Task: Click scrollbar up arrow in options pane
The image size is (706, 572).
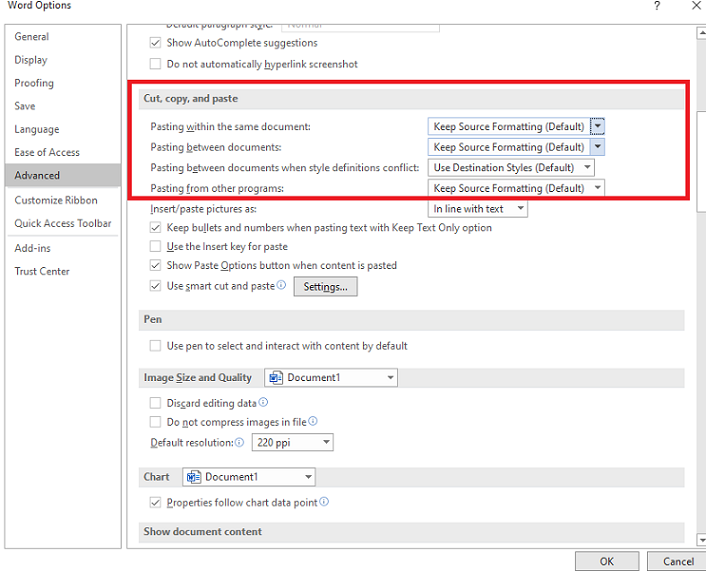Action: [x=701, y=33]
